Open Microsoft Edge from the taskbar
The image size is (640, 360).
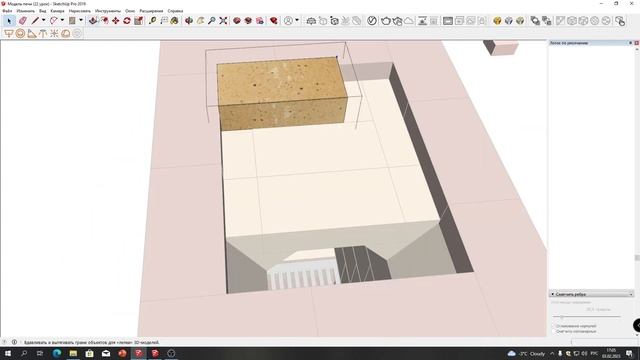coord(57,353)
